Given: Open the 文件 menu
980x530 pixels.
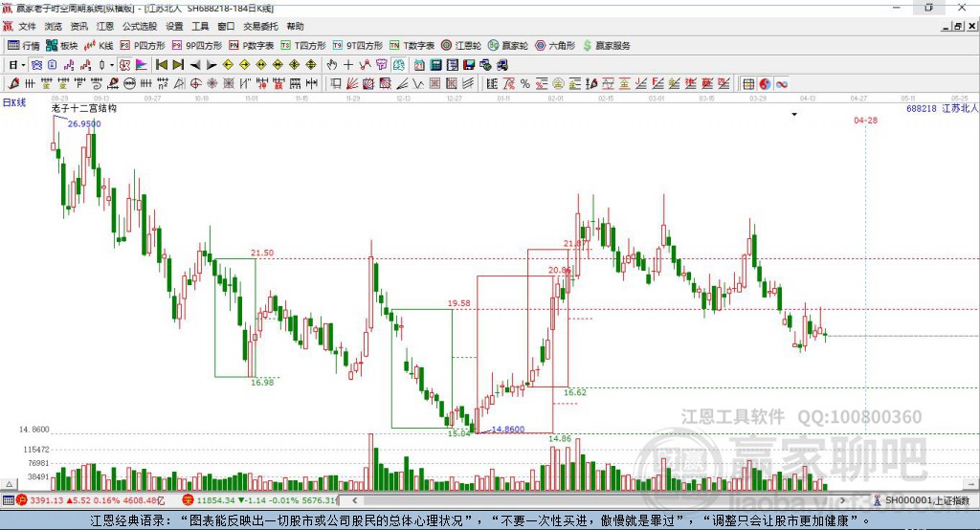Looking at the screenshot, I should point(27,26).
